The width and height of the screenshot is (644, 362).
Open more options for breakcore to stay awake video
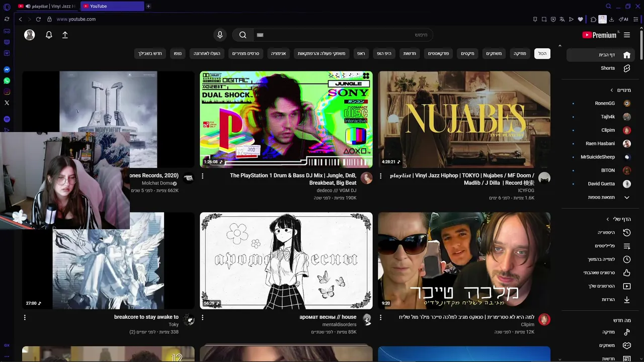point(24,317)
